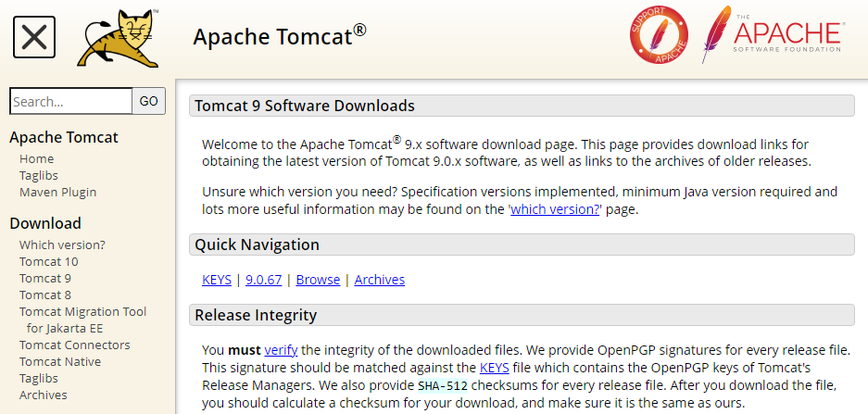This screenshot has height=414, width=868.
Task: Open the Maven Plugin link
Action: click(57, 192)
